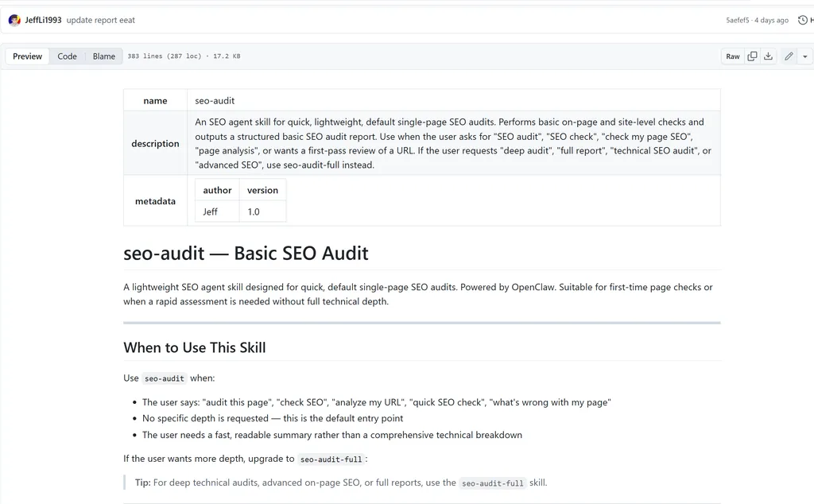814x504 pixels.
Task: Click 'seo-audit-full' code in Tip blockquote
Action: 493,483
